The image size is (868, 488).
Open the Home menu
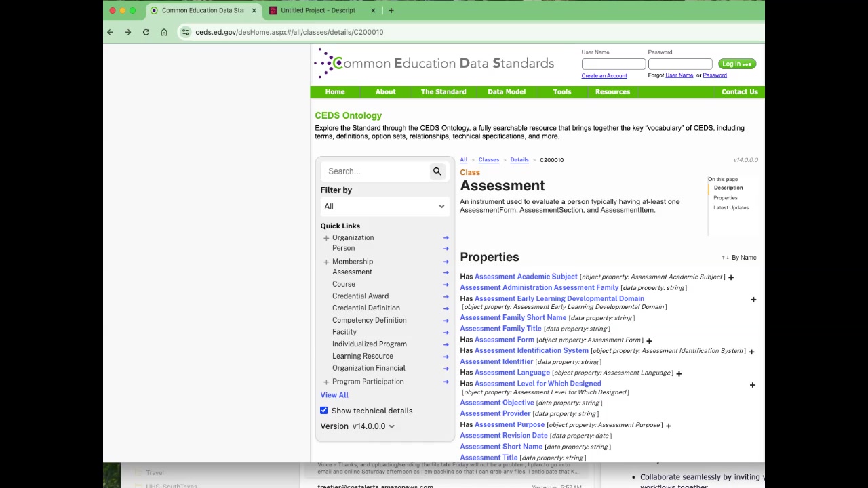[x=335, y=92]
